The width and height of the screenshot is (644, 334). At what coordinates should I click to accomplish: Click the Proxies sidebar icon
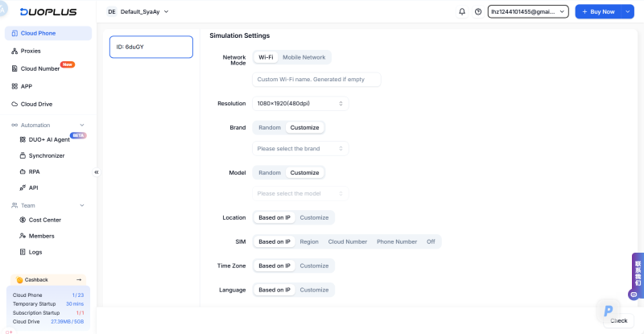pos(14,51)
